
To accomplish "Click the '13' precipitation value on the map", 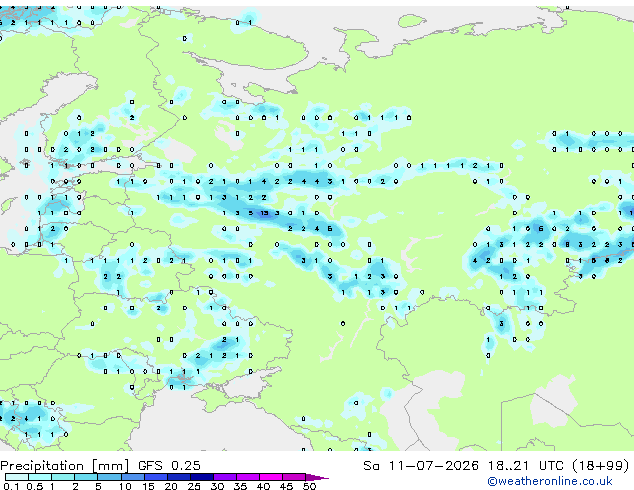I will [264, 213].
